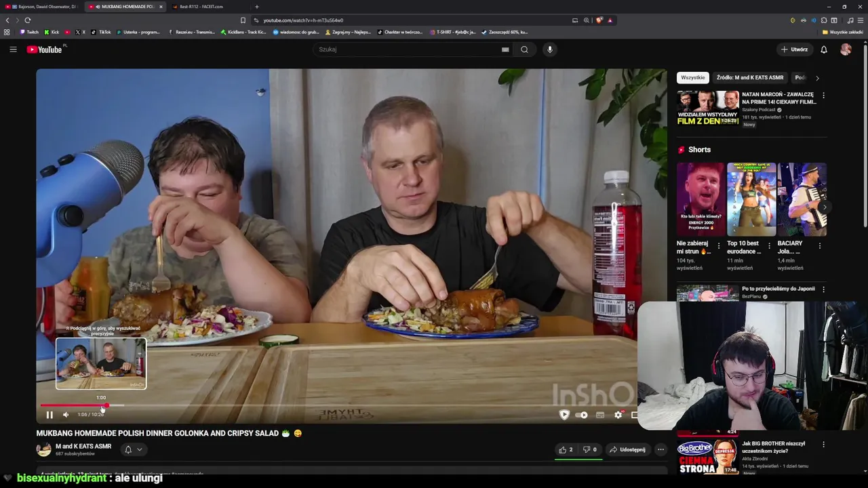
Task: Open options for the BACIARY short
Action: (819, 246)
